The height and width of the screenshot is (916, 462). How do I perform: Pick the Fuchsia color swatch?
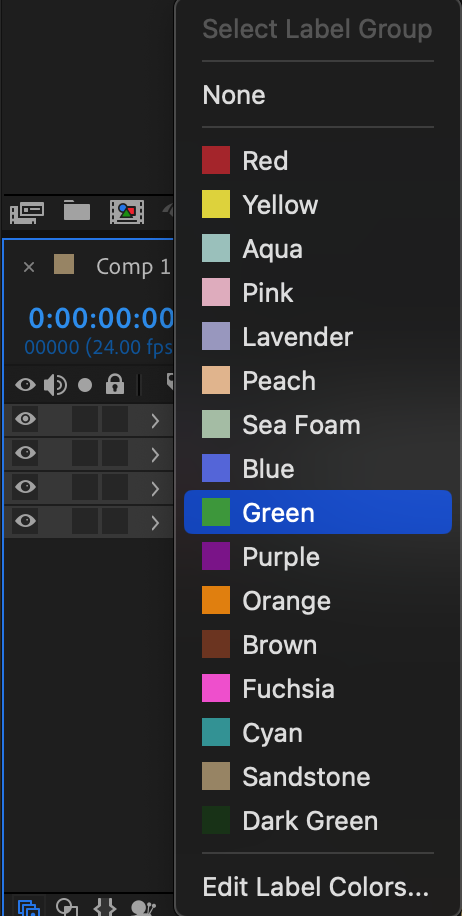216,688
